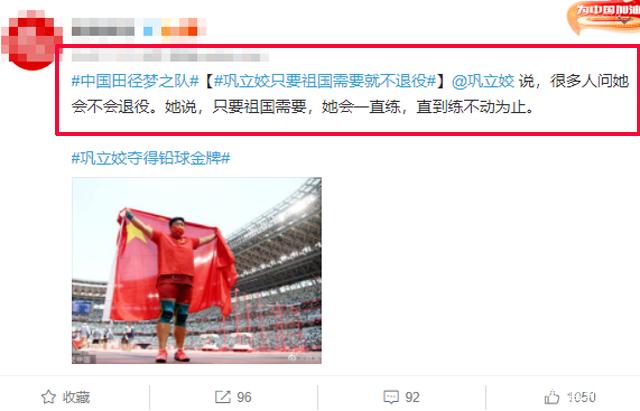Click the repost count 96
Screen dimensions: 640x411
coord(244,397)
